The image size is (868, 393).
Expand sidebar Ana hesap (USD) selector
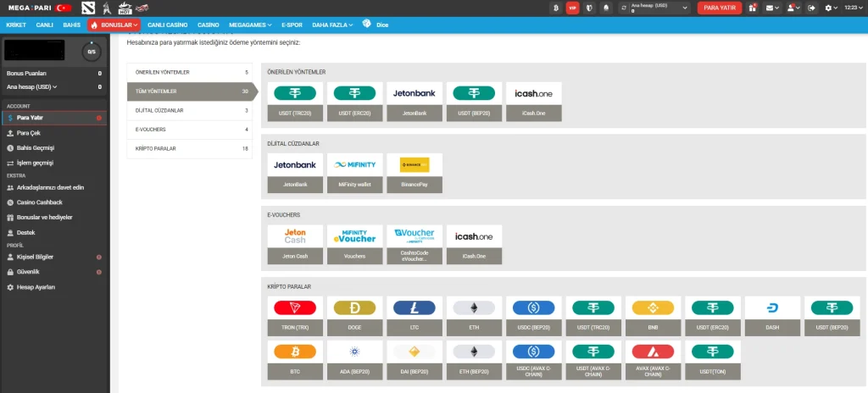point(31,87)
